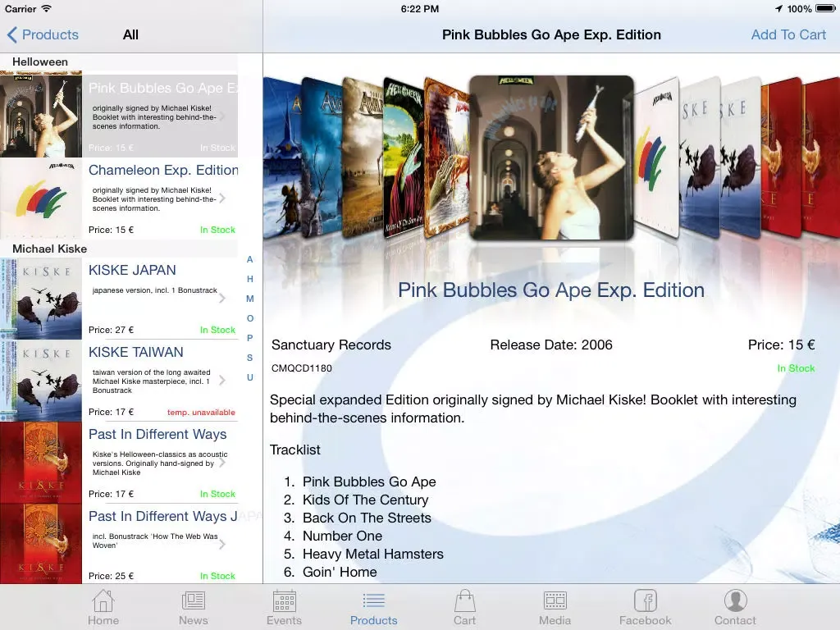Click 'Sanctuary Records' label text

pos(331,345)
